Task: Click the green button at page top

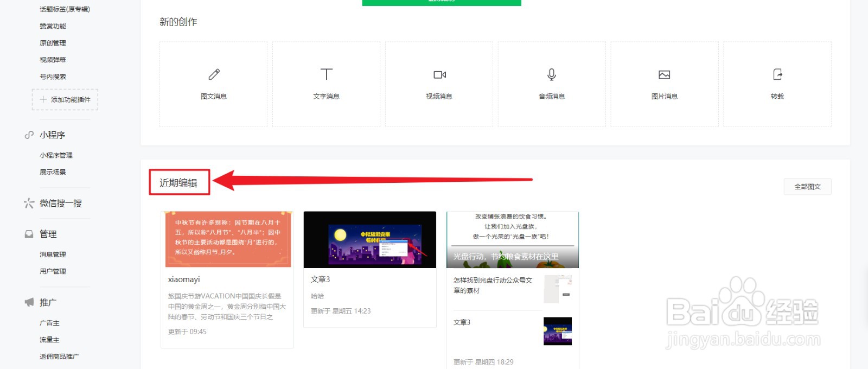Action: tap(442, 3)
